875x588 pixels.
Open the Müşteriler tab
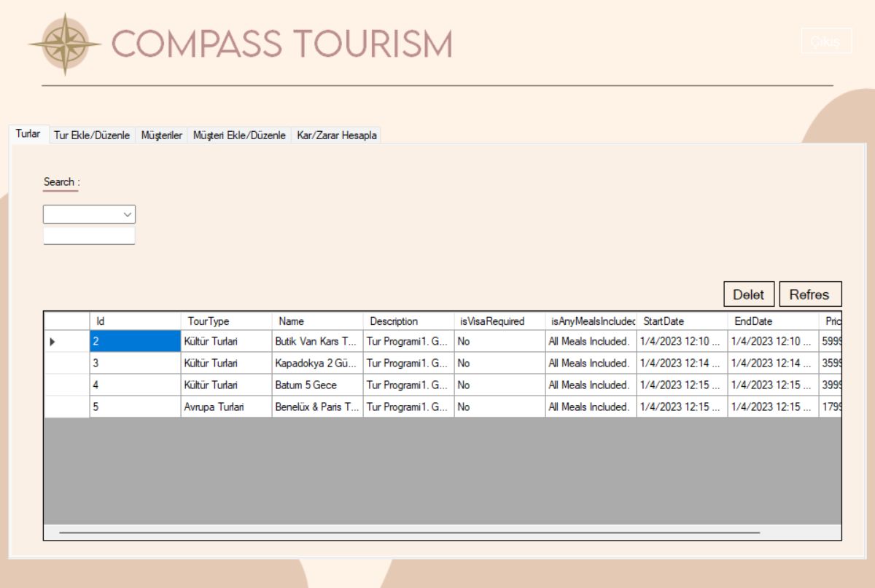coord(162,136)
